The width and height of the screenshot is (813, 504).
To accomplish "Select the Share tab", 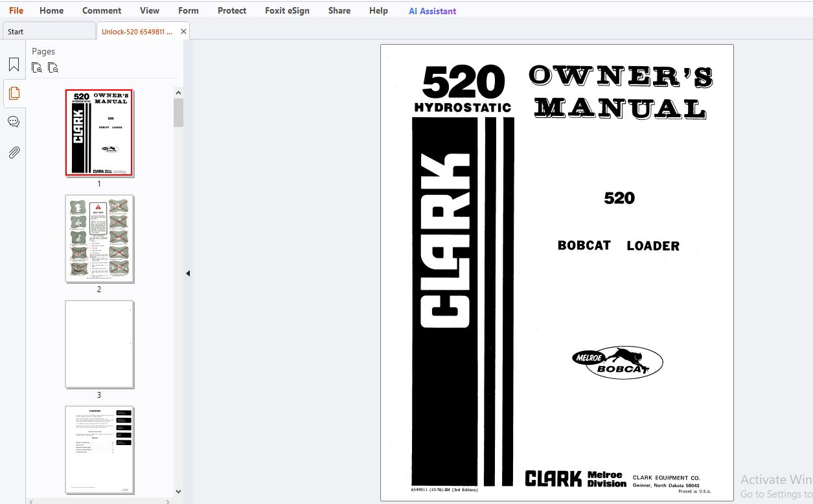I will (x=339, y=10).
